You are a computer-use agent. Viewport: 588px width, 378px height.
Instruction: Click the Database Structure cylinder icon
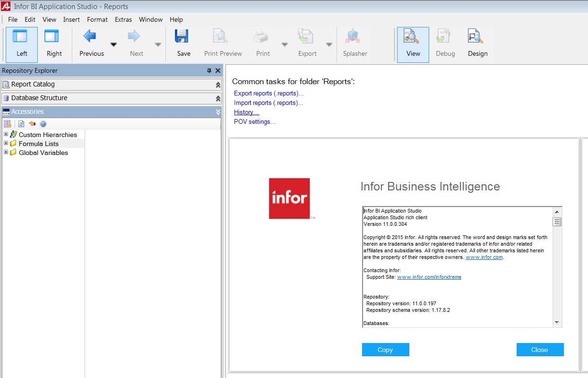tap(6, 98)
